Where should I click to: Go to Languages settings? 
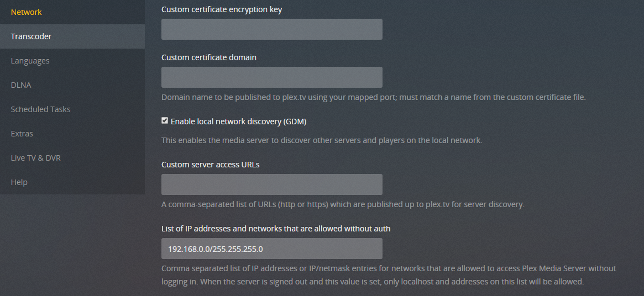point(30,61)
